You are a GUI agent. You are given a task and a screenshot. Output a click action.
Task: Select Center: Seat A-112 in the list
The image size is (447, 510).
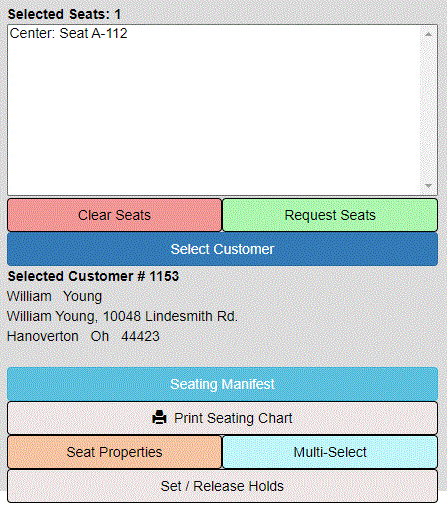pos(68,33)
